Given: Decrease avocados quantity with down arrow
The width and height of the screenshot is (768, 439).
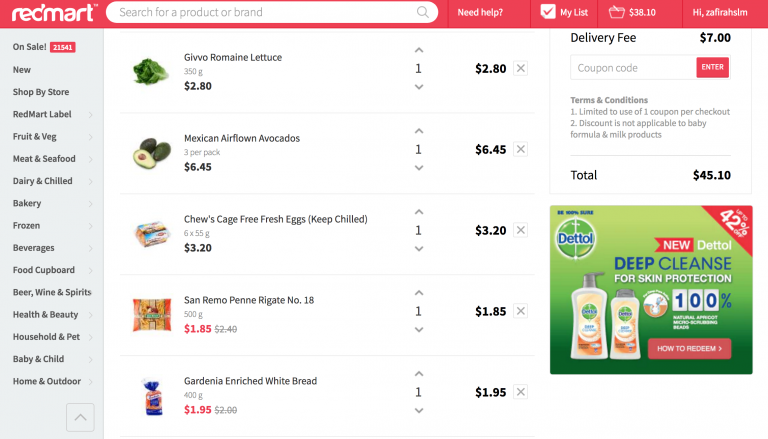Looking at the screenshot, I should (418, 168).
